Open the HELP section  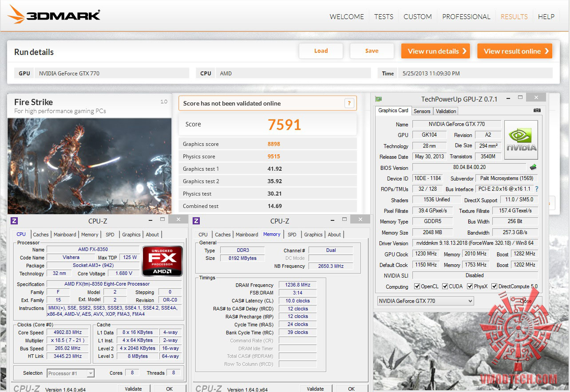click(546, 17)
